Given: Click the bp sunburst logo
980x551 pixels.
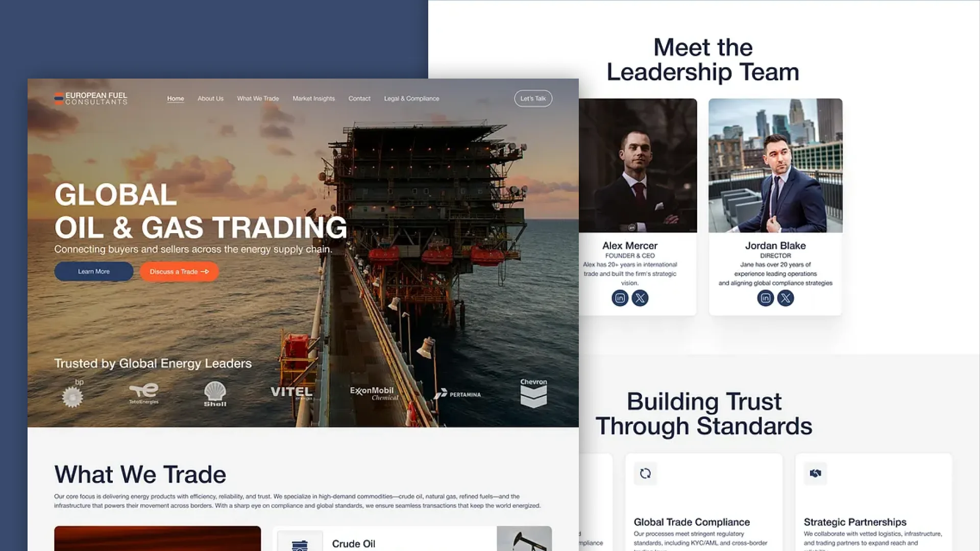Looking at the screenshot, I should click(72, 396).
